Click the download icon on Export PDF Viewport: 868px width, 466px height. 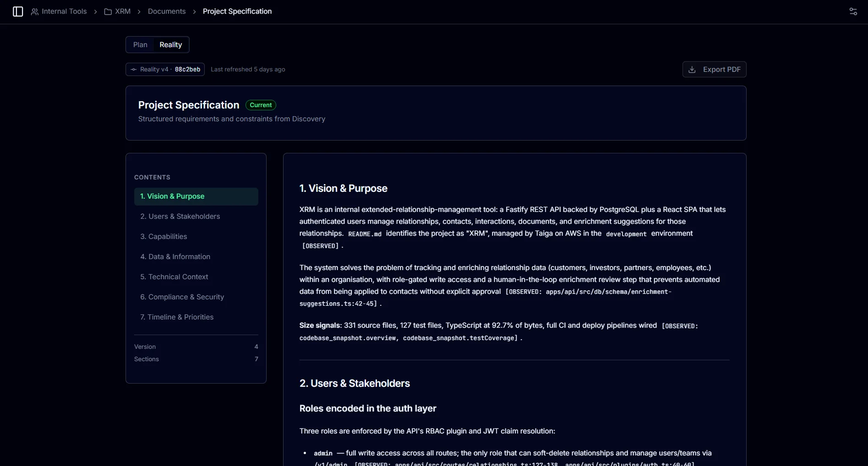(692, 70)
